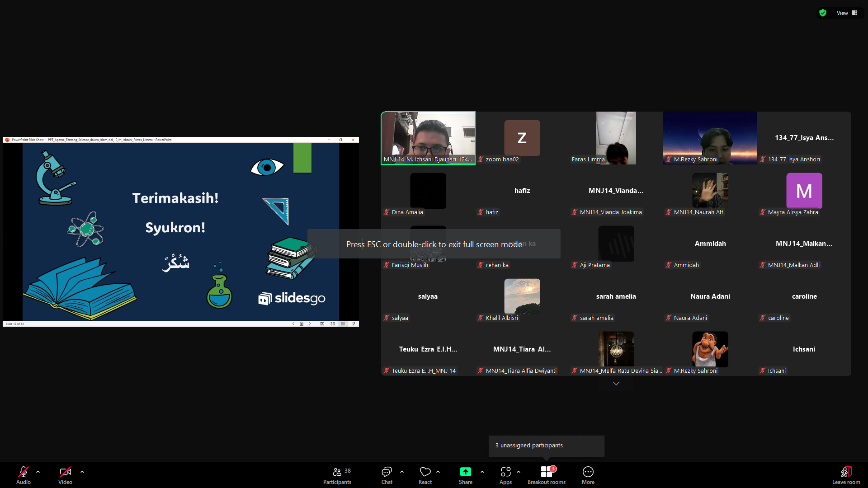Click the Farisqi Muslih name label
Viewport: 868px width, 488px height.
pos(410,265)
